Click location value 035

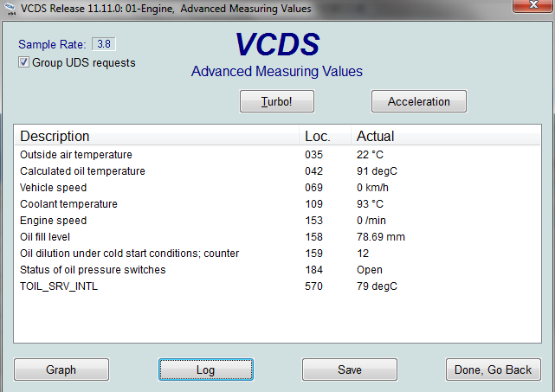coord(314,155)
